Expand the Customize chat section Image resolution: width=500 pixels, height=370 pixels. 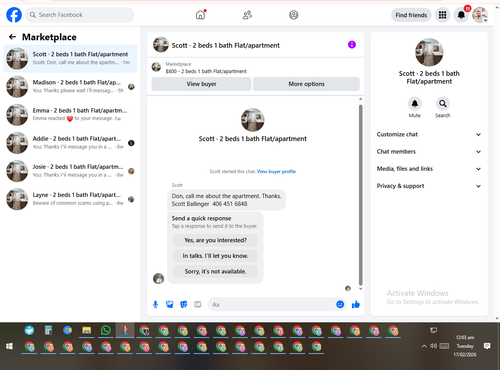(x=429, y=134)
